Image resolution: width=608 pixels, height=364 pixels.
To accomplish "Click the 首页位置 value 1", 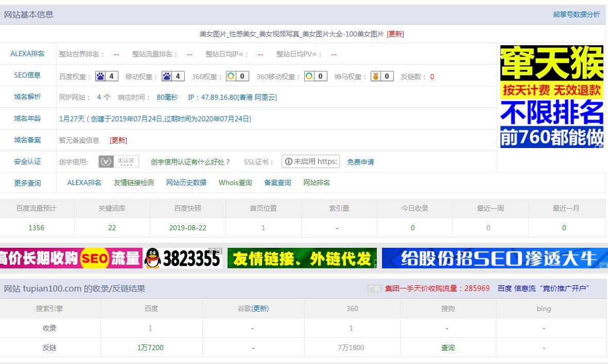I will click(x=263, y=228).
